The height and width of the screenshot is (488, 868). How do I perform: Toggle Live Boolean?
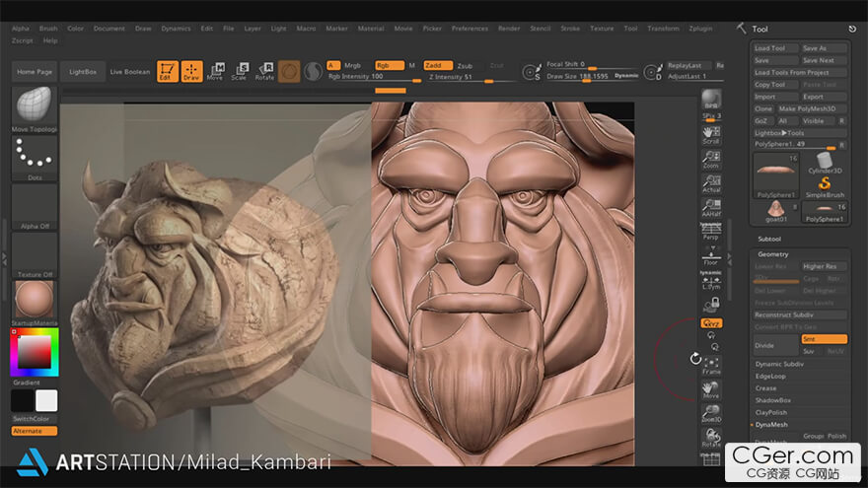[130, 72]
